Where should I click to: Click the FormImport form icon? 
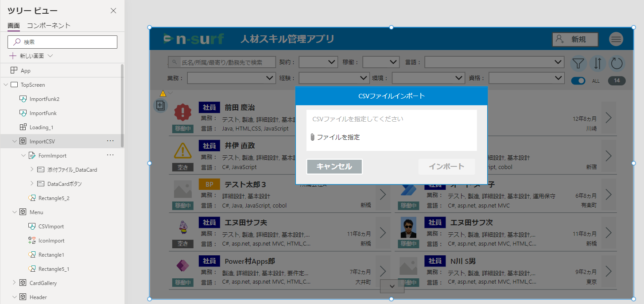pyautogui.click(x=32, y=155)
